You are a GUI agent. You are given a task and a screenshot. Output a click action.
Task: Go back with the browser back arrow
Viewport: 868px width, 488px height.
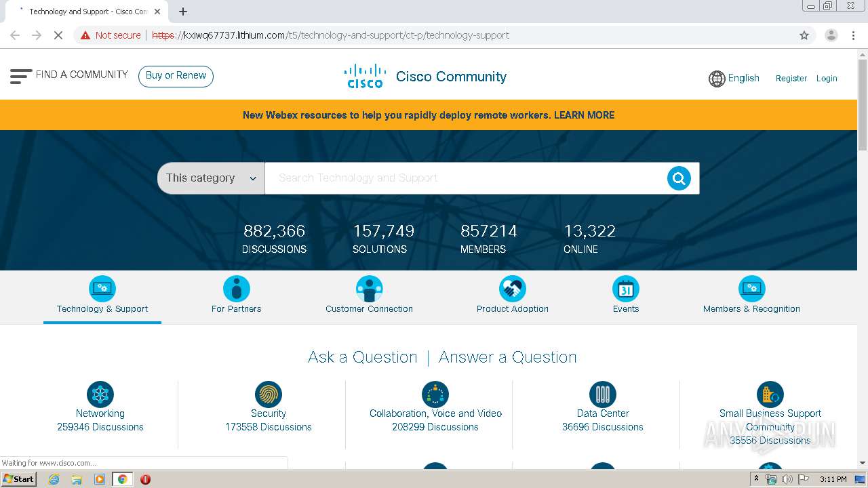click(15, 35)
